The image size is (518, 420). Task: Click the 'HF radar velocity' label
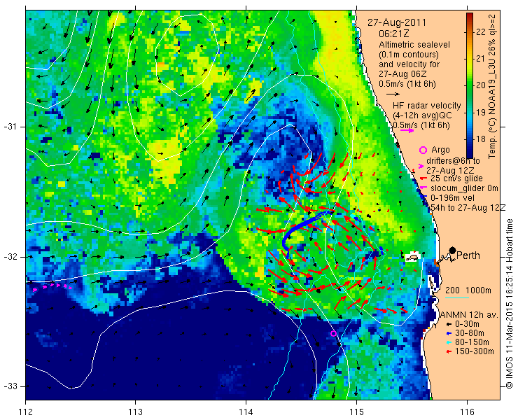click(x=427, y=106)
